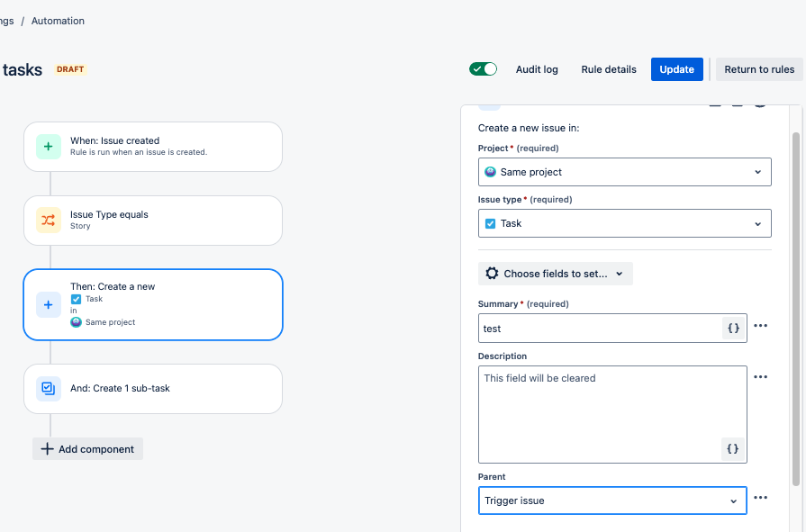Open the Parent Trigger issue dropdown
Screen dimensions: 806x532
coord(612,500)
